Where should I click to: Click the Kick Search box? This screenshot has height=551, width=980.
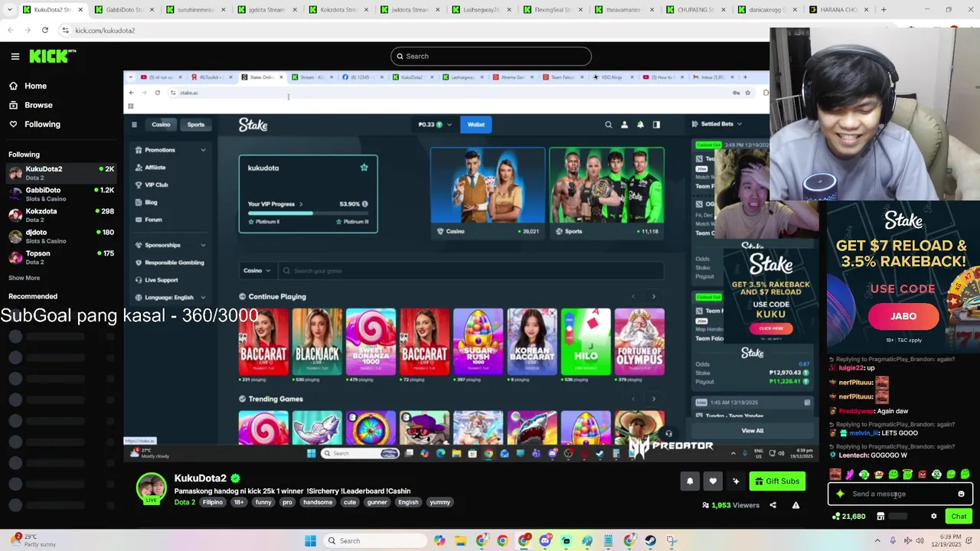pos(491,56)
